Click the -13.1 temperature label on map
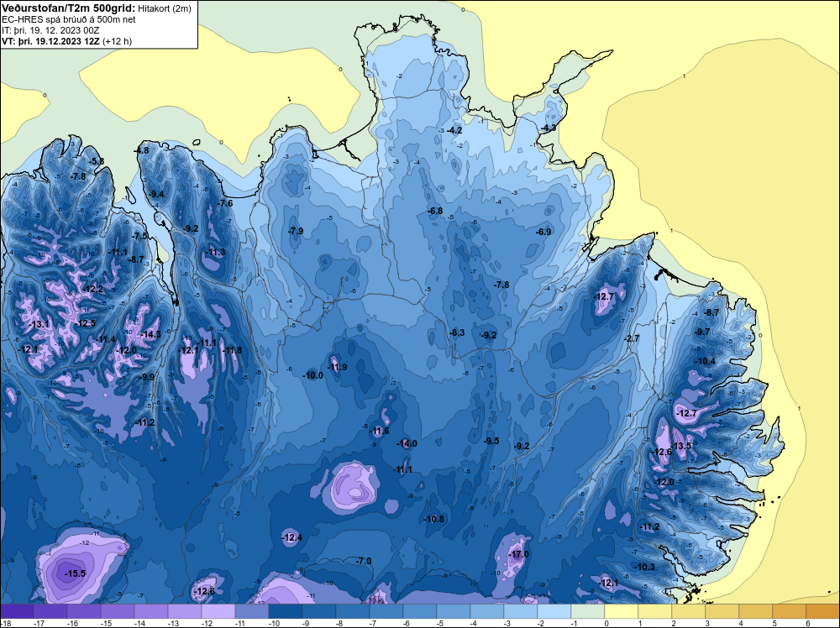This screenshot has width=840, height=628. pos(39,324)
